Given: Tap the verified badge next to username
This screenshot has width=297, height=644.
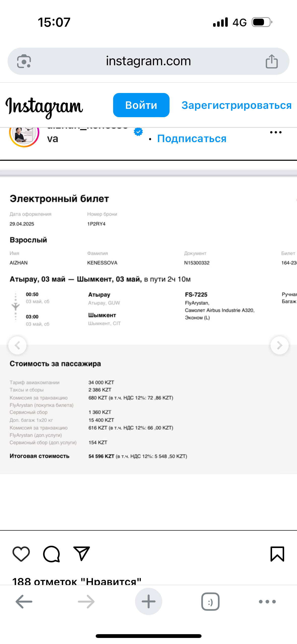Looking at the screenshot, I should point(138,132).
